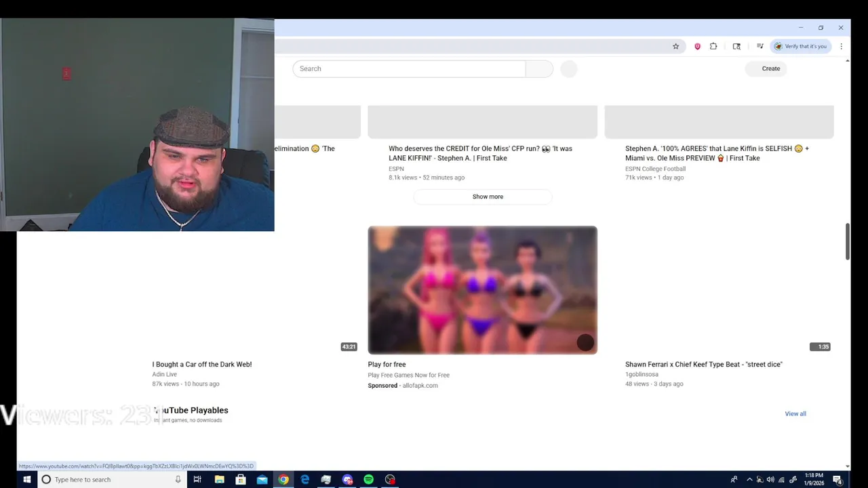Open the tab search icon in toolbar
The height and width of the screenshot is (488, 868).
click(x=736, y=46)
